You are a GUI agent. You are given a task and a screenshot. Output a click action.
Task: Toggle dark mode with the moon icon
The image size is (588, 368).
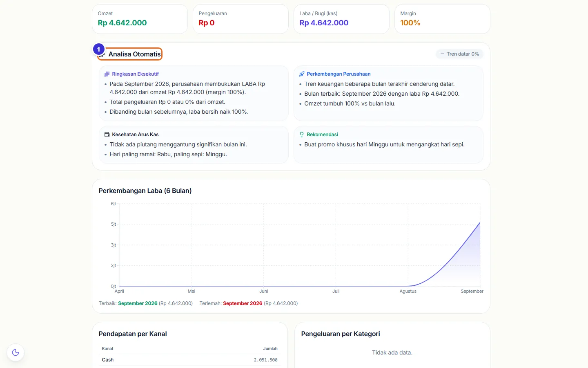tap(16, 352)
